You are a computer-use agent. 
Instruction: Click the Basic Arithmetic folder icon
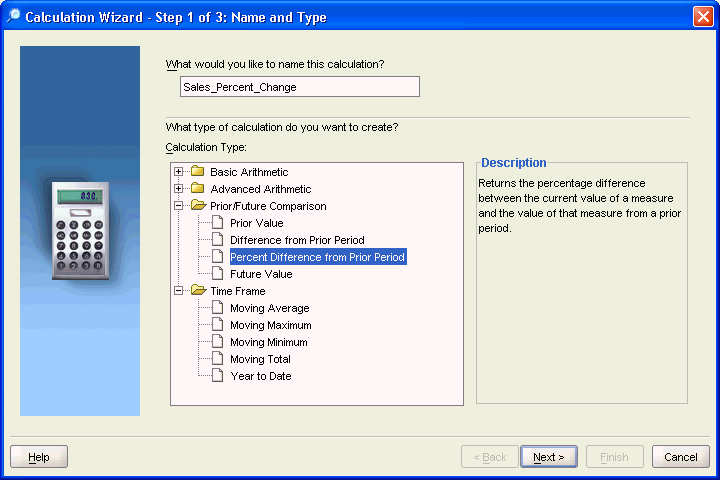[x=197, y=172]
